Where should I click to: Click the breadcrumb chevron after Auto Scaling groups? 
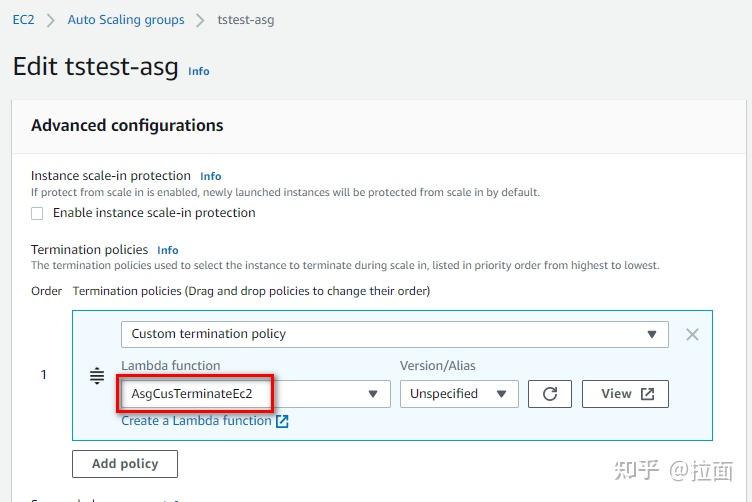(x=201, y=20)
